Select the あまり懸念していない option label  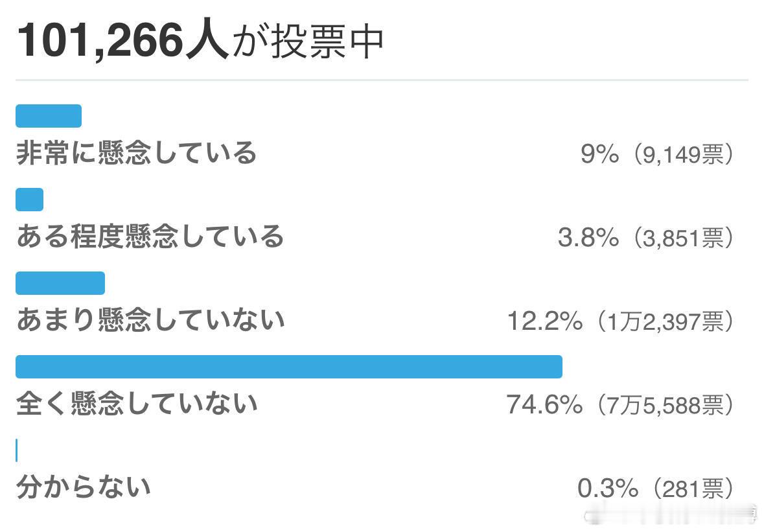[150, 320]
